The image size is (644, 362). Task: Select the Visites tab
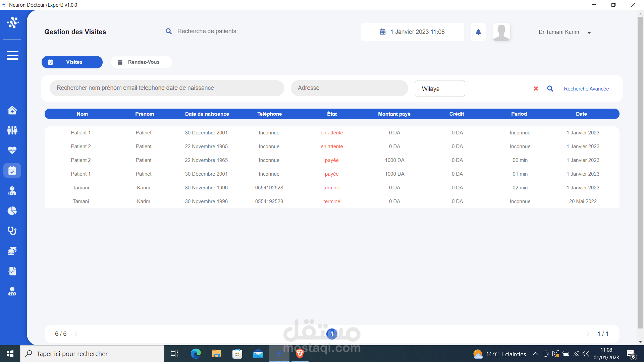tap(72, 62)
